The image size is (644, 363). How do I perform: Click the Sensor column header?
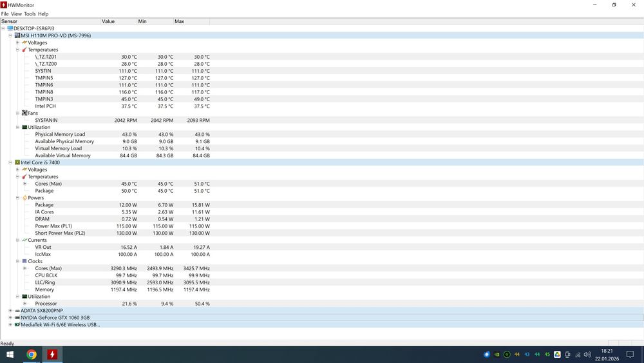tap(50, 21)
